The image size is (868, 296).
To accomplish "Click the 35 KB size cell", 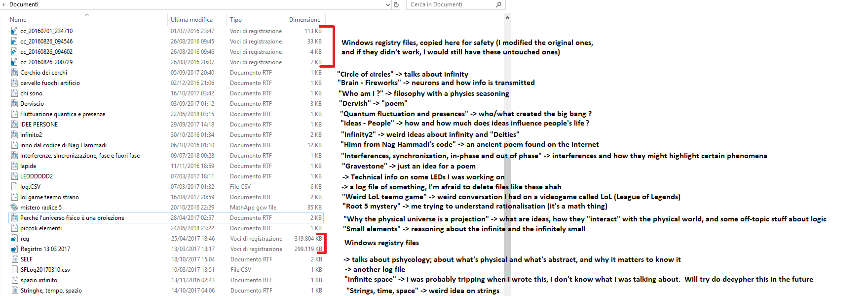I will pyautogui.click(x=314, y=207).
